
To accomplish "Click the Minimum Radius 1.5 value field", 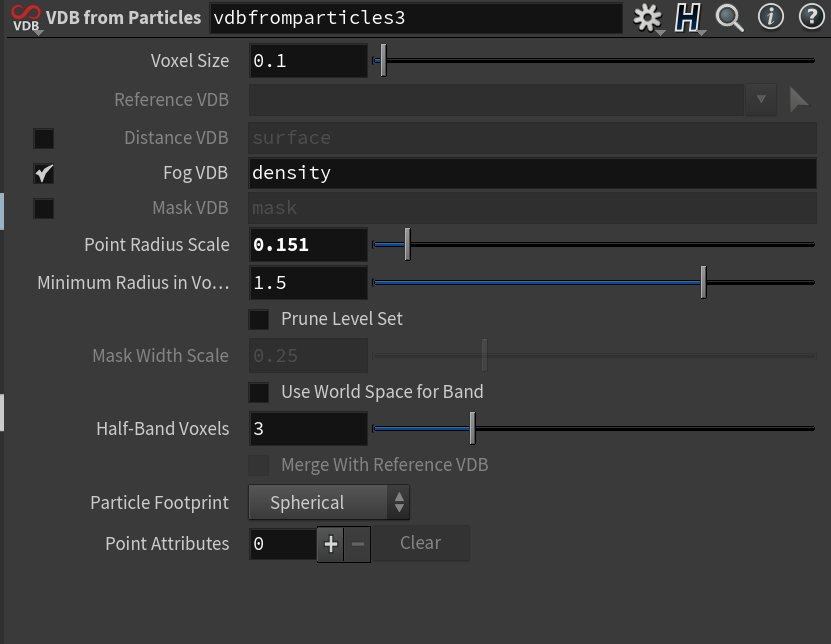I will (308, 283).
